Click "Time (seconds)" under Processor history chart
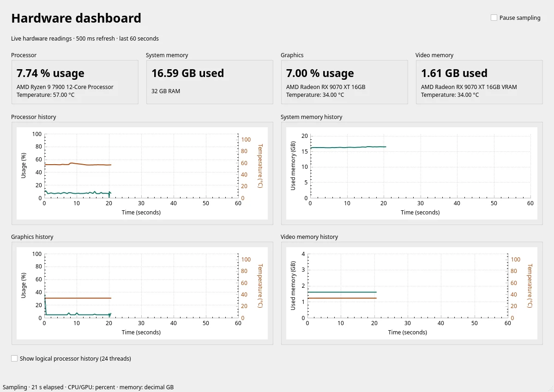554x392 pixels. pyautogui.click(x=141, y=213)
